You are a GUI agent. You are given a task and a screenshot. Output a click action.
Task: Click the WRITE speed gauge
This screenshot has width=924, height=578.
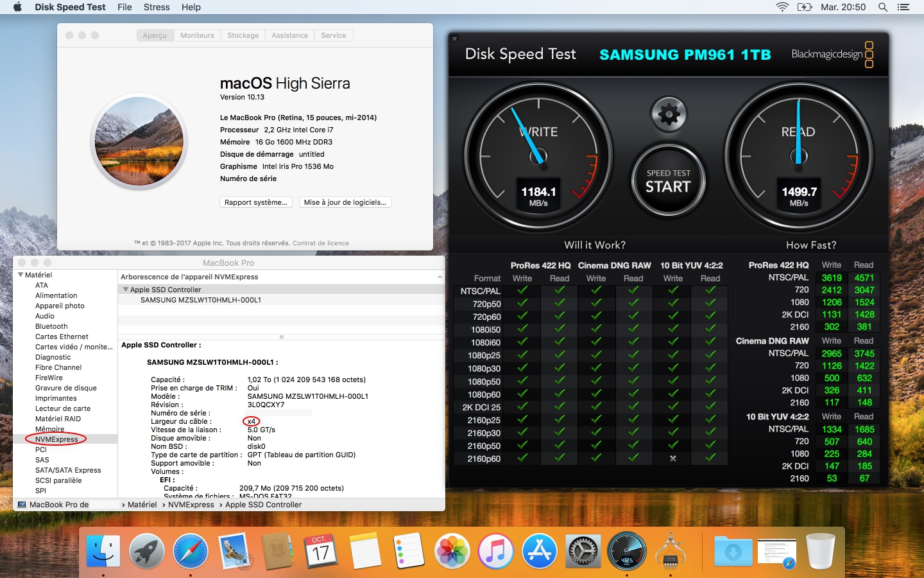[x=538, y=158]
